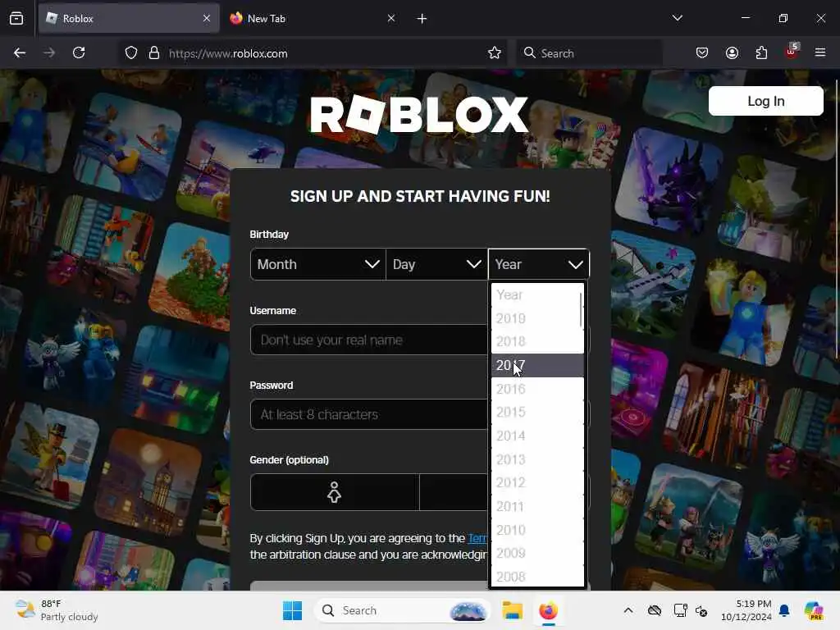Select 2012 in the year list
Screen dimensions: 840x630
tap(537, 482)
